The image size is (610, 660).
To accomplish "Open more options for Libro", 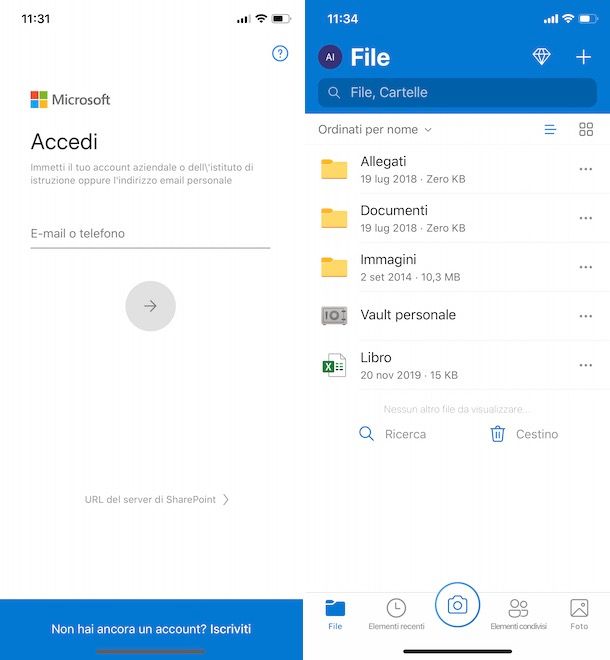I will [x=586, y=365].
